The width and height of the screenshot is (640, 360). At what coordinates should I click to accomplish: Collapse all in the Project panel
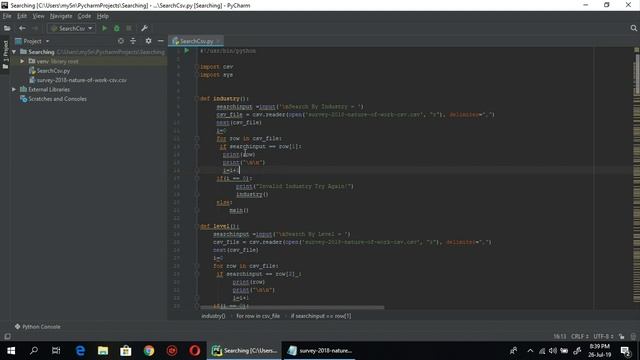133,41
